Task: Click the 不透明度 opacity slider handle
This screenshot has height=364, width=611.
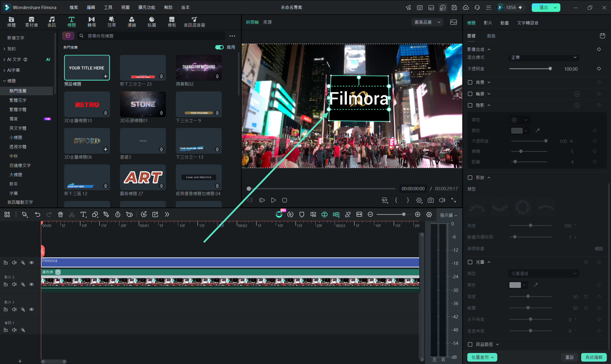Action: click(x=550, y=69)
